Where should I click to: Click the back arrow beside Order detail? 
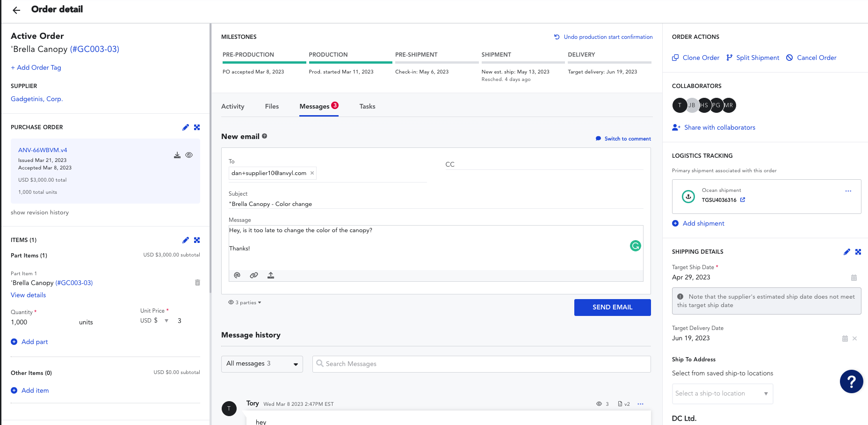16,10
